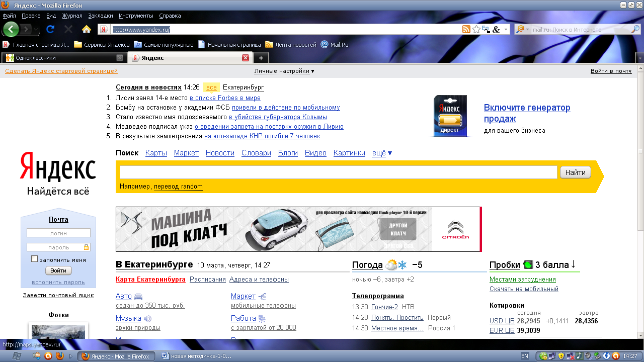
Task: Go to the Home page icon
Action: pyautogui.click(x=87, y=29)
